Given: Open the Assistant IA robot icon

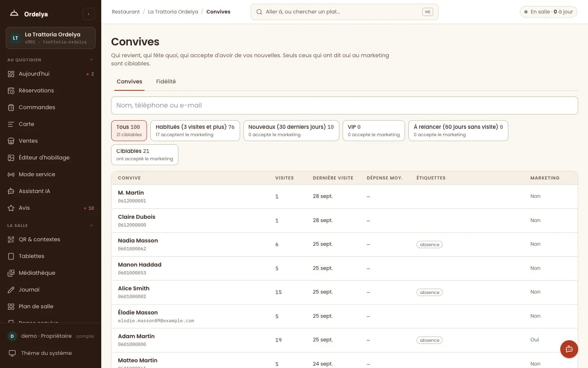Looking at the screenshot, I should pos(11,191).
